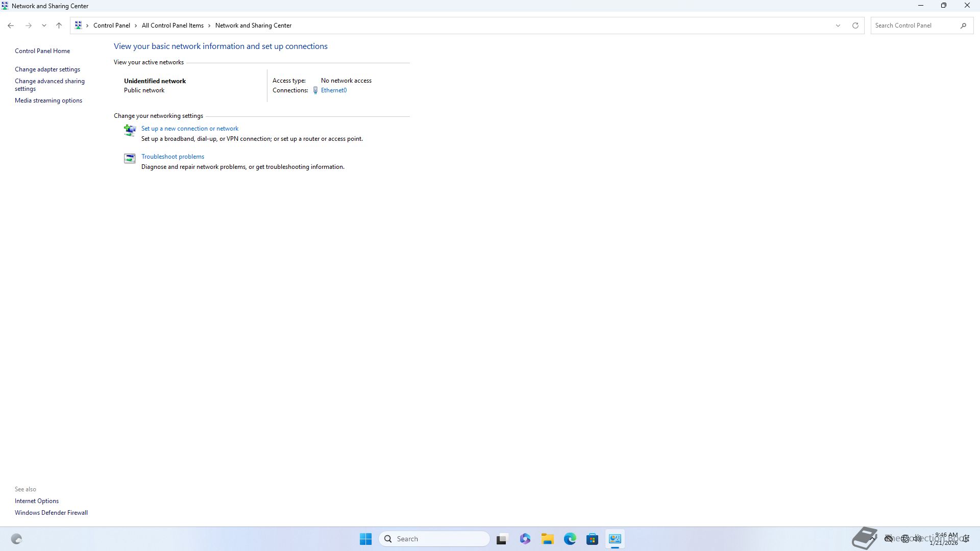Click the Windows Start button
Image resolution: width=980 pixels, height=551 pixels.
[365, 539]
